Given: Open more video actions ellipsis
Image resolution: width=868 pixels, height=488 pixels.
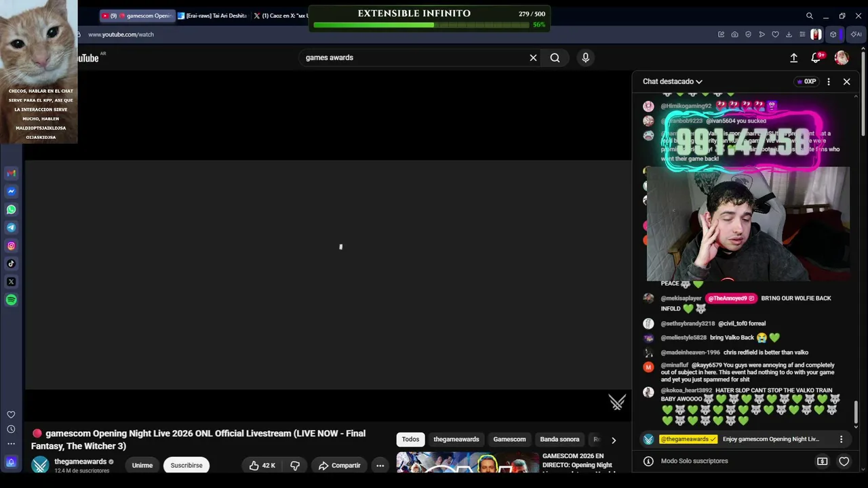Looking at the screenshot, I should tap(380, 466).
